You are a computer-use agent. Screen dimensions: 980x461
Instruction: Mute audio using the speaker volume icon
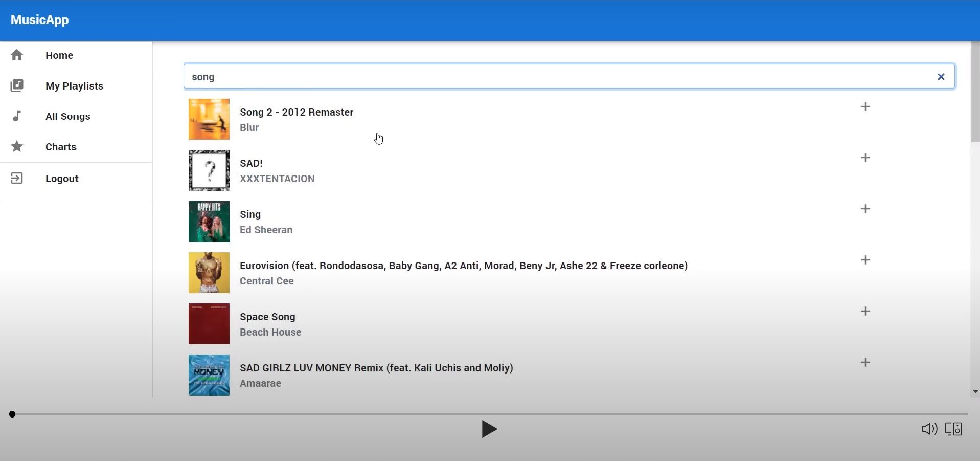coord(929,429)
